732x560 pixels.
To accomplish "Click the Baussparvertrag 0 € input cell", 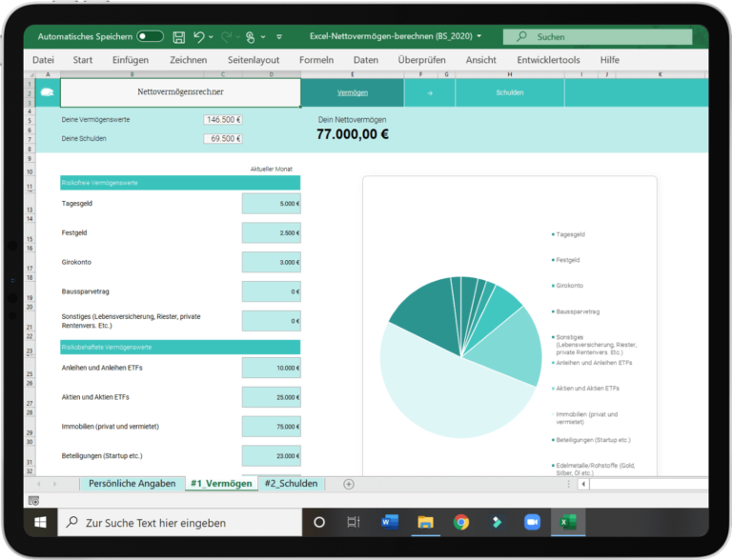I will click(x=272, y=291).
